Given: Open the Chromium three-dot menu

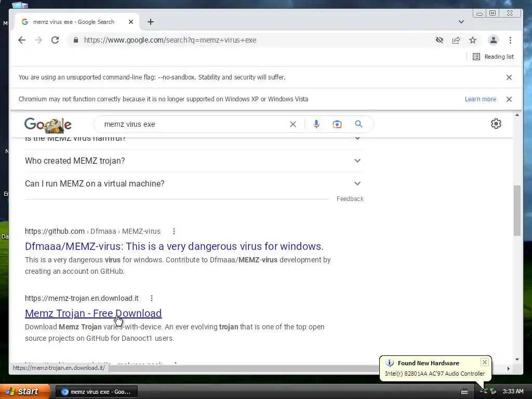Looking at the screenshot, I should [510, 40].
